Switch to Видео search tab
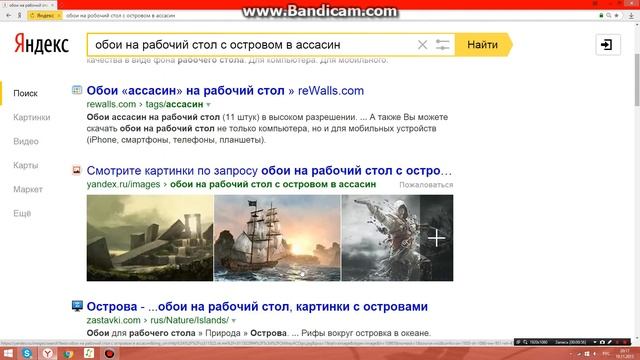640x360 pixels. (26, 142)
